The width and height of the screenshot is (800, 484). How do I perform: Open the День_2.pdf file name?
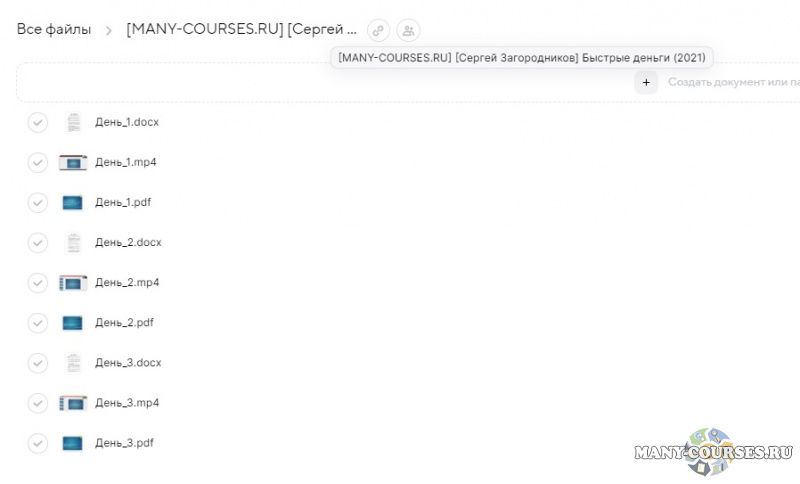pyautogui.click(x=123, y=323)
